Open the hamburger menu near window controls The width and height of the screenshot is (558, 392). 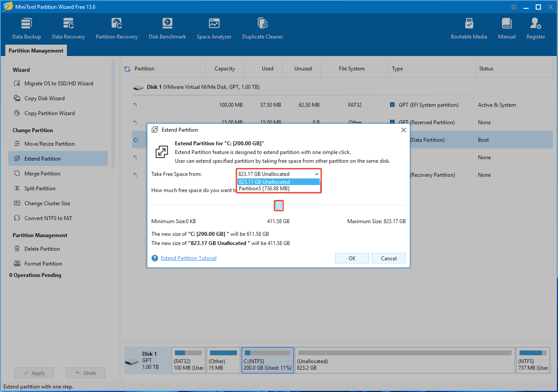click(513, 7)
